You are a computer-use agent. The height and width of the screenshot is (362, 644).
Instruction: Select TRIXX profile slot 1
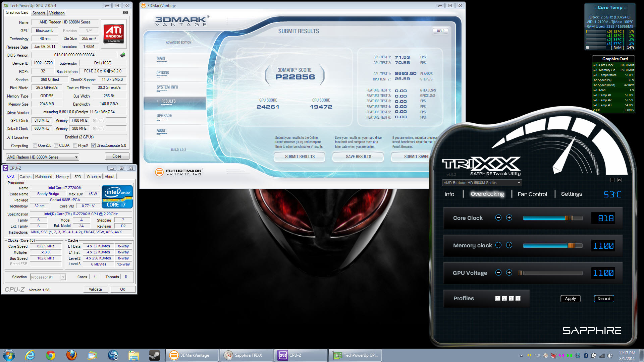click(498, 298)
